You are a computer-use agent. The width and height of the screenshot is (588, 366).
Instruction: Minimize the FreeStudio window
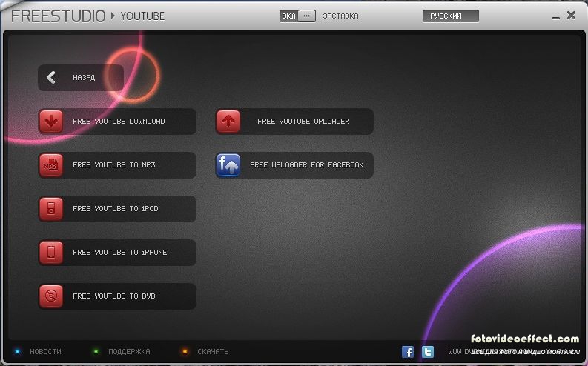(556, 17)
